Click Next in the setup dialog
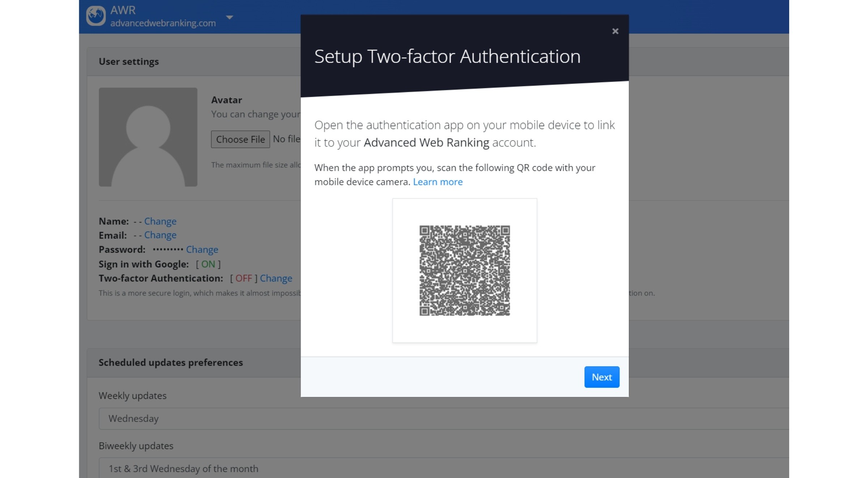Viewport: 868px width, 478px height. 602,377
